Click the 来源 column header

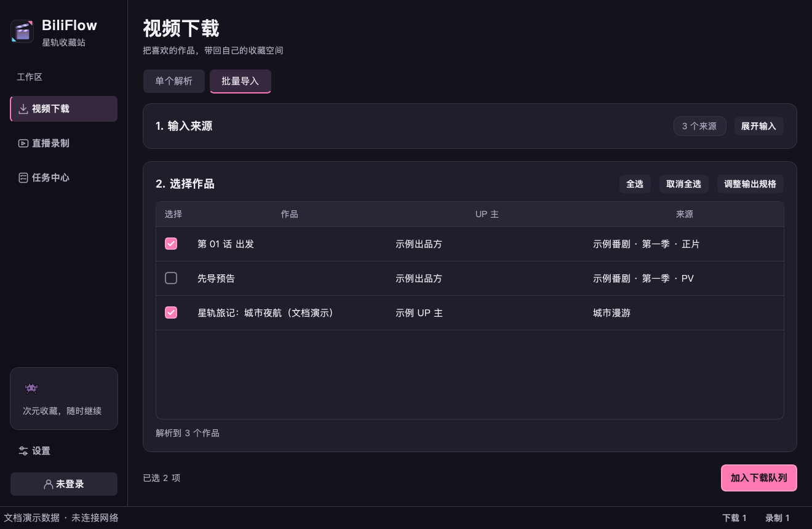(685, 214)
